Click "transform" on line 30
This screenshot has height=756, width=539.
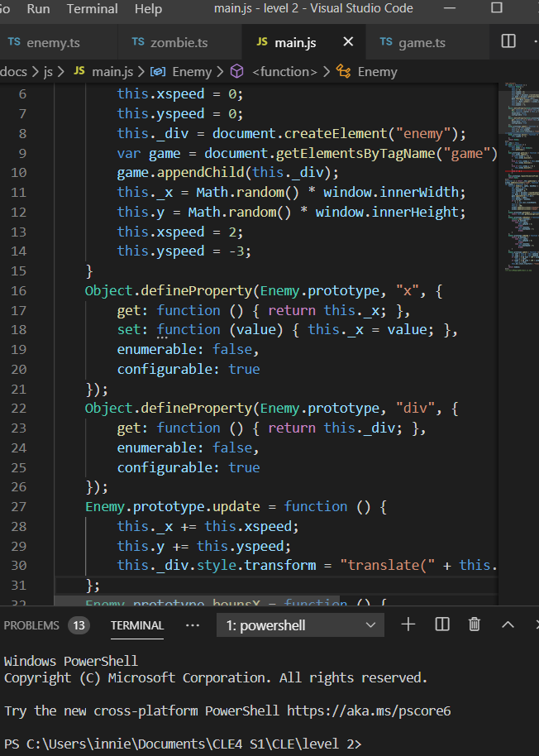(280, 565)
